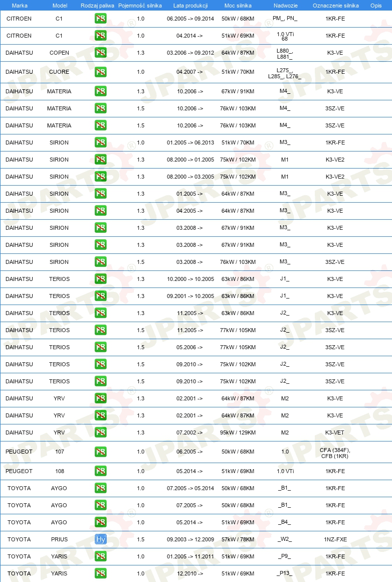
Task: Select the COPEN model cell
Action: coord(59,53)
